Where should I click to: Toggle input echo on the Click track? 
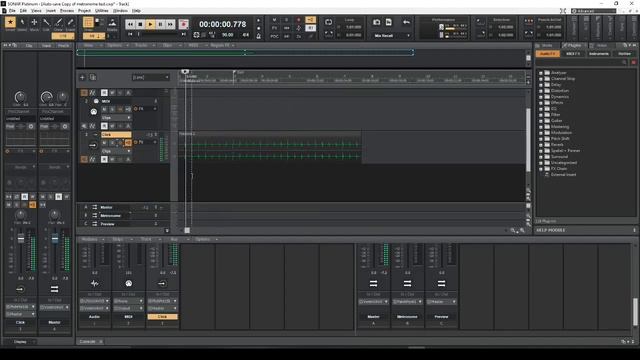[x=128, y=142]
